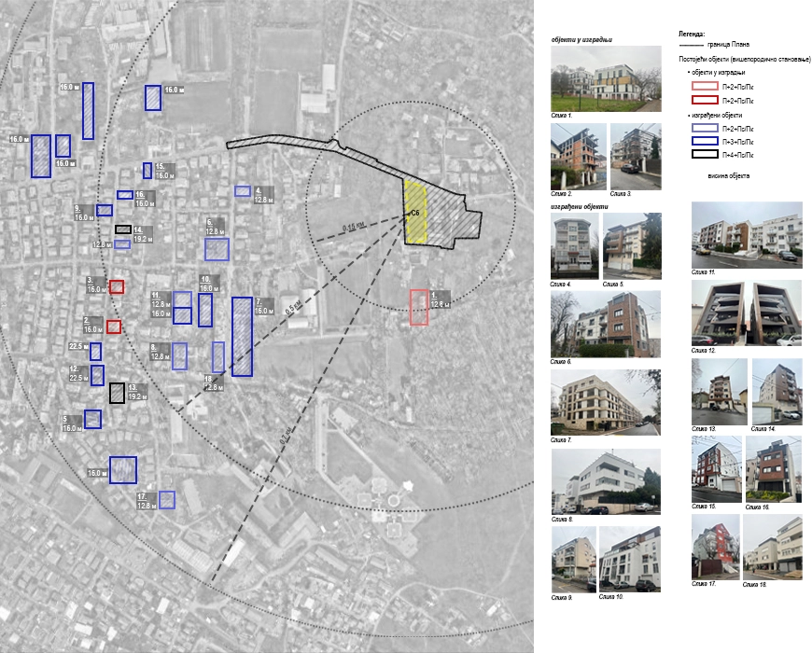Open the photo captioned Слика 14
This screenshot has width=812, height=653.
777,392
